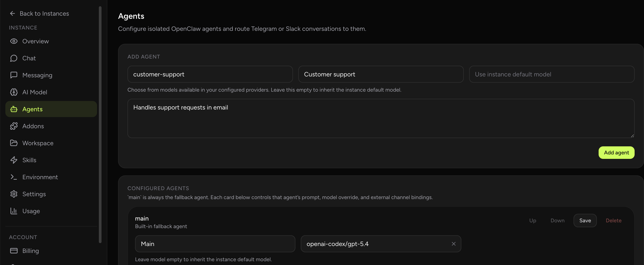Image resolution: width=644 pixels, height=265 pixels.
Task: Select the Chat bubble icon
Action: [x=14, y=58]
